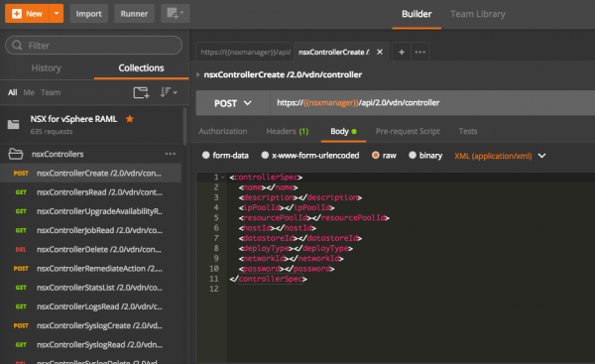
Task: Open the nsxControllerRemediateAction request
Action: pyautogui.click(x=90, y=269)
